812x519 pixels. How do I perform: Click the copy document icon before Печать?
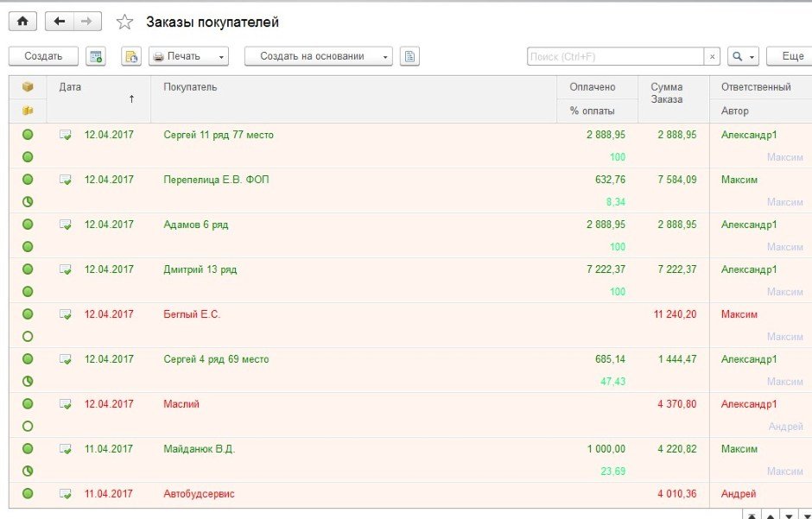tap(131, 56)
